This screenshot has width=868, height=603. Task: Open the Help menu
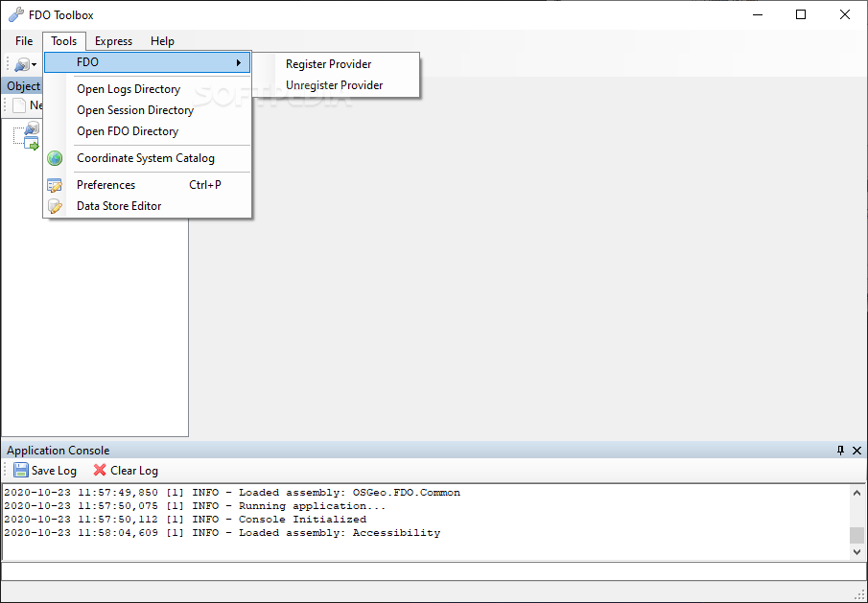click(162, 41)
